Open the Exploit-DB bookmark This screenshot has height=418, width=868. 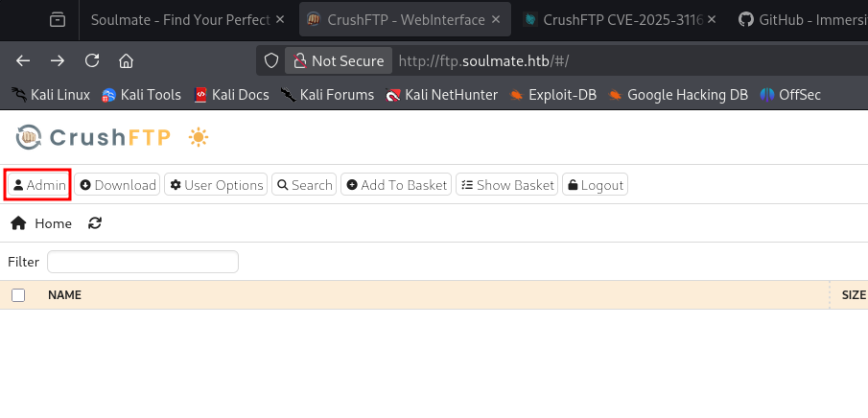tap(553, 95)
